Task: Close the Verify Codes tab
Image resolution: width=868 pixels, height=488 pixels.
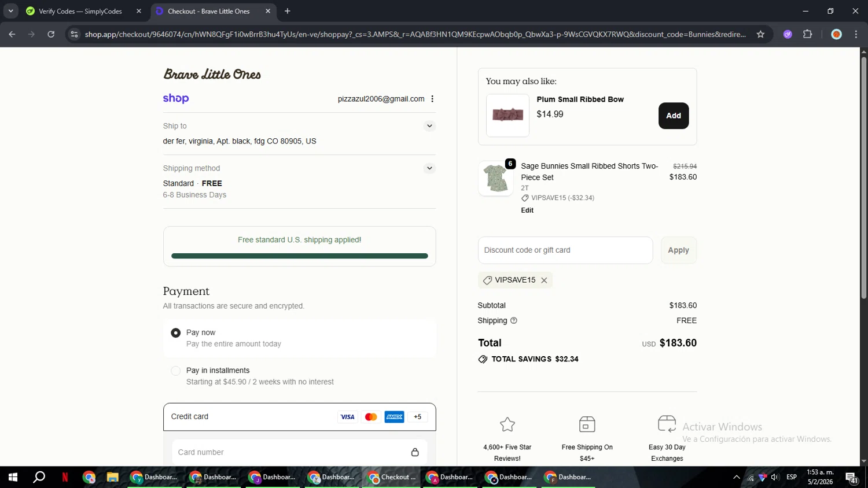Action: coord(138,11)
